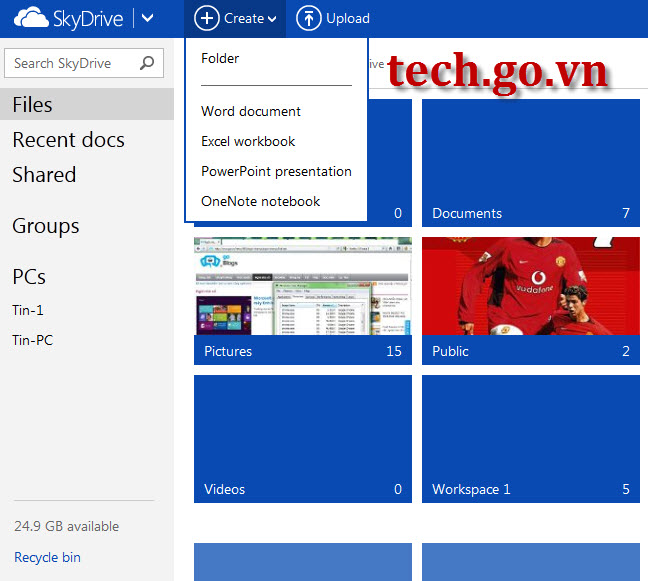Screen dimensions: 648x581
Task: Click the SkyDrive cloud logo icon
Action: (x=31, y=18)
